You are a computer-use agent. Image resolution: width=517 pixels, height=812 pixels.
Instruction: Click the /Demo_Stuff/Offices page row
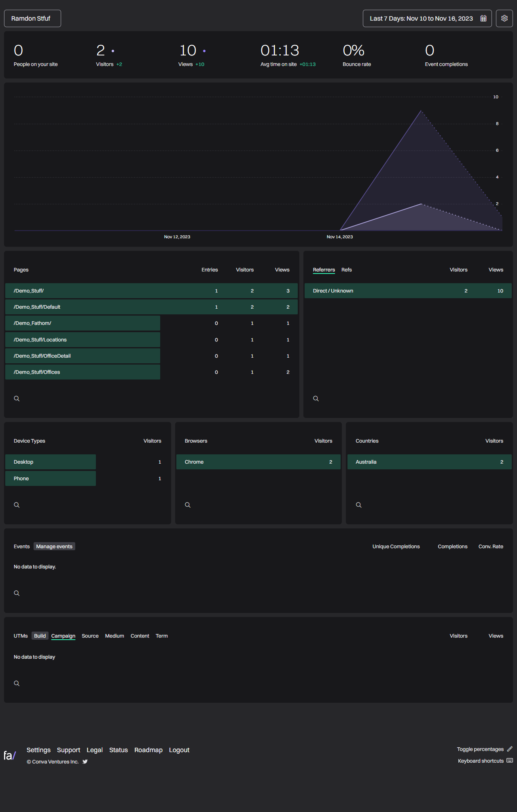(151, 372)
